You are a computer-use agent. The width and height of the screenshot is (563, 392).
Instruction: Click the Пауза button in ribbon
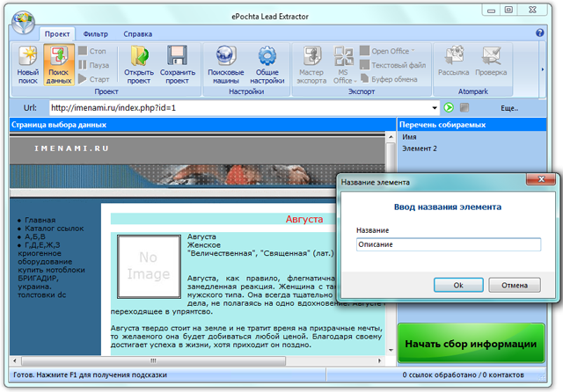click(x=94, y=65)
